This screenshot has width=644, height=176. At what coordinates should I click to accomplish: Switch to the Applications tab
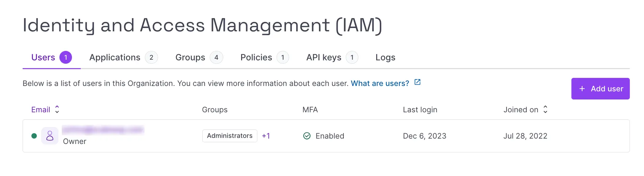(x=115, y=57)
